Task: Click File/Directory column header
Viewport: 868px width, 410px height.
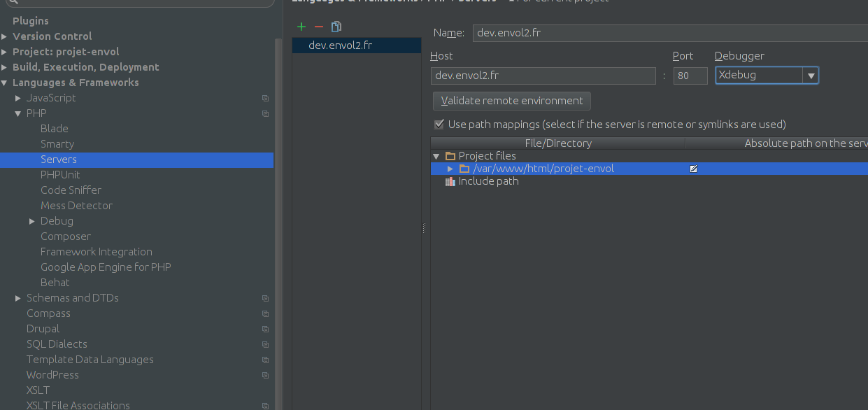Action: pyautogui.click(x=558, y=143)
